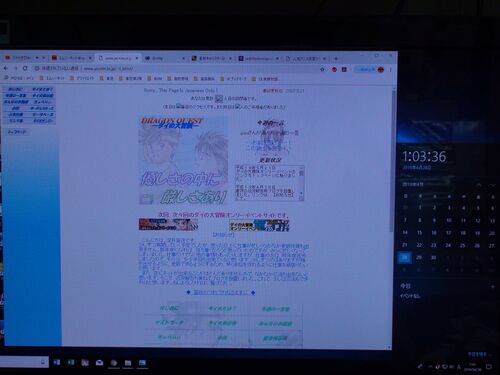Viewport: 500px width, 375px height.
Task: Close the active www.yu tab with its X
Action: pos(136,58)
